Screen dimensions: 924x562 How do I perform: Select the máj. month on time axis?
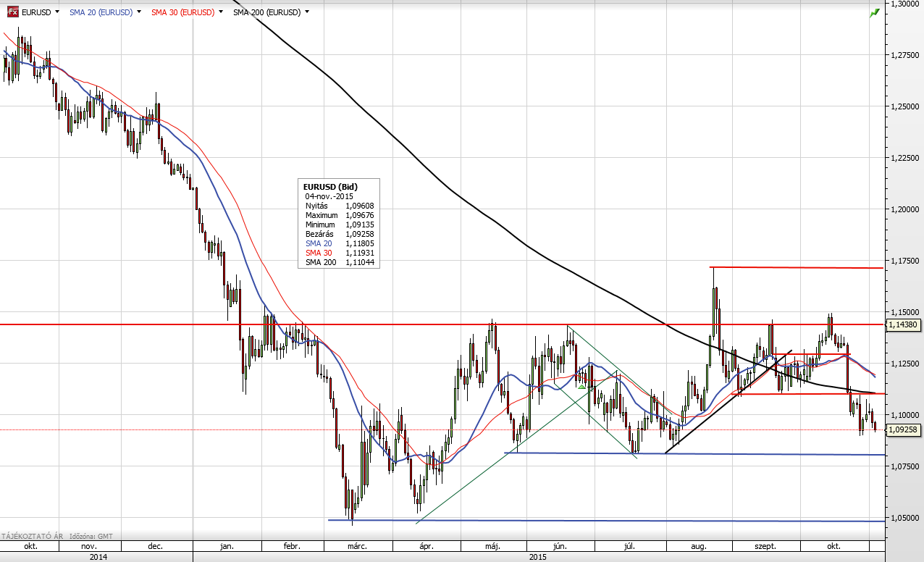[x=494, y=546]
